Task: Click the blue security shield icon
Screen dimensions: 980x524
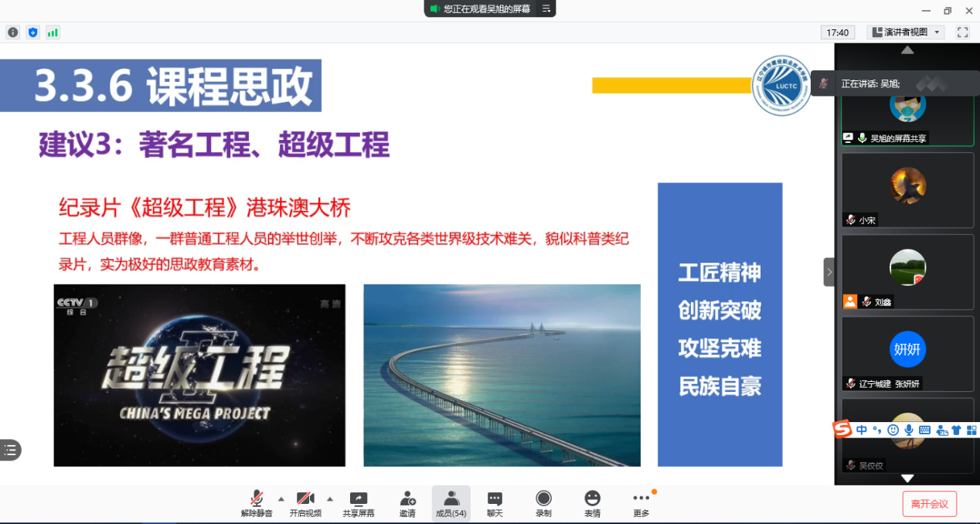Action: coord(32,32)
